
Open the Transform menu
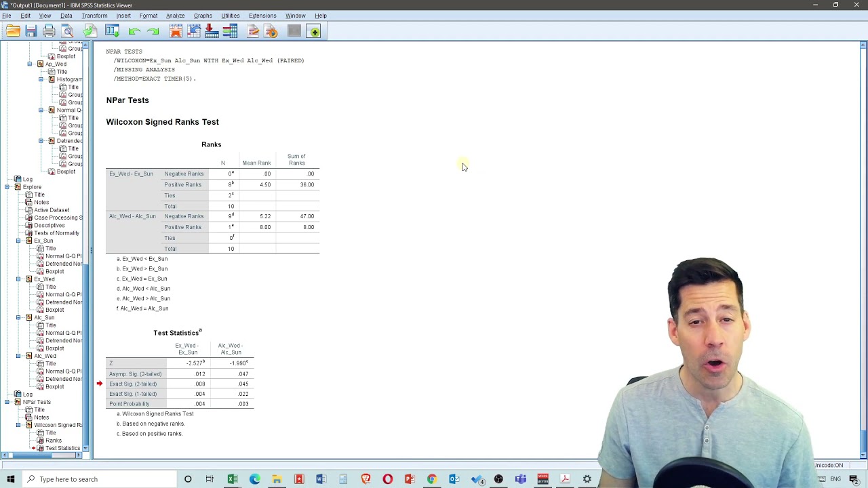(x=94, y=16)
